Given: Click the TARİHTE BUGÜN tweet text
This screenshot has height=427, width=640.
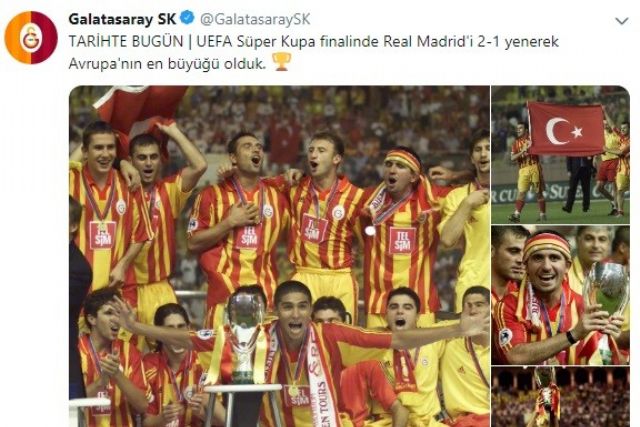Looking at the screenshot, I should coord(126,42).
